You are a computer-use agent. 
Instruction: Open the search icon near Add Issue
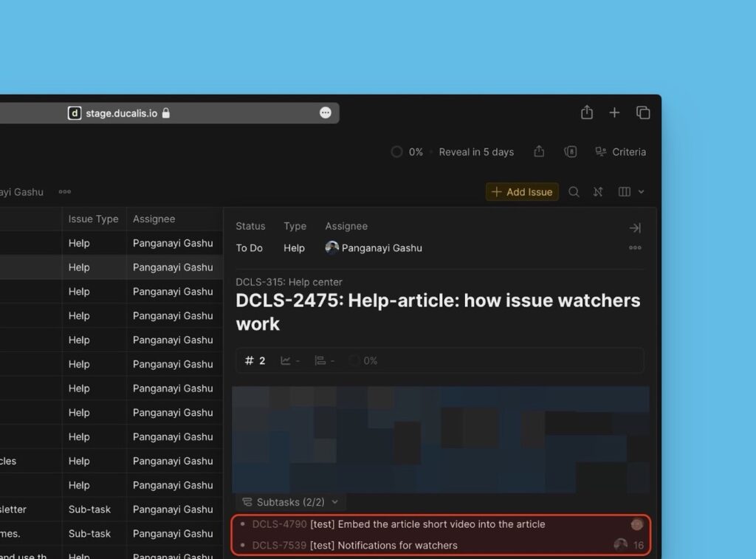coord(574,191)
